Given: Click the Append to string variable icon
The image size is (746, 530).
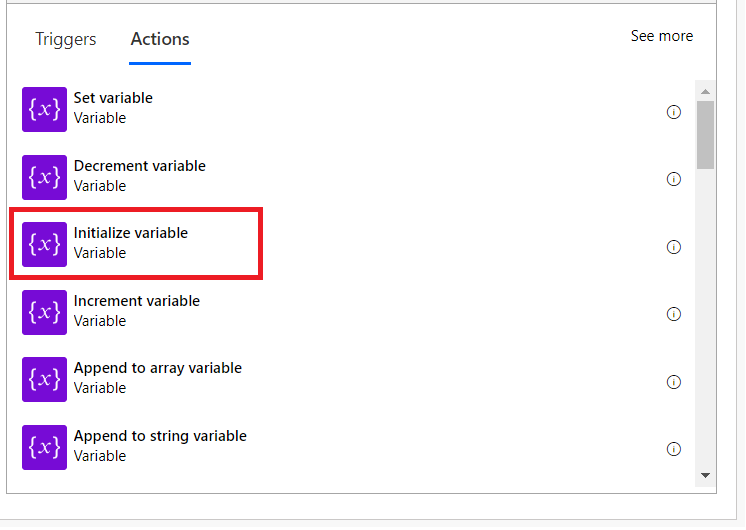Looking at the screenshot, I should tap(44, 447).
